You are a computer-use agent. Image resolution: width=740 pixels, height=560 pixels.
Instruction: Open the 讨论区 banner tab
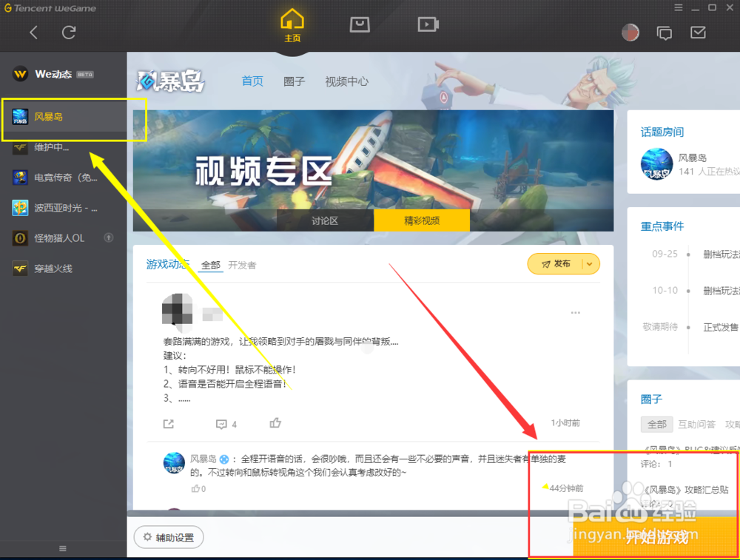325,220
